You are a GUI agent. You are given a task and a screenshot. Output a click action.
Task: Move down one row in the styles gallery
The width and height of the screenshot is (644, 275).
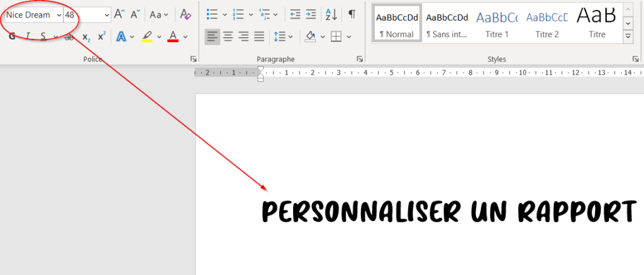[628, 23]
